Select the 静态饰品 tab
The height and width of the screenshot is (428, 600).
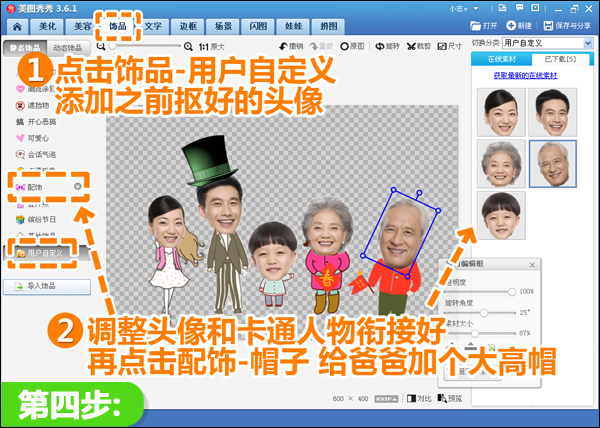click(25, 48)
